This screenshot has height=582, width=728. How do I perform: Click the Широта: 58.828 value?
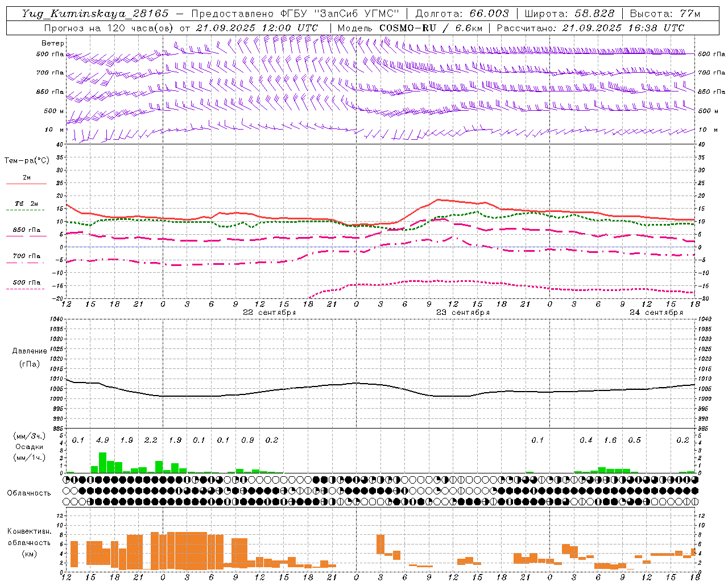[569, 14]
